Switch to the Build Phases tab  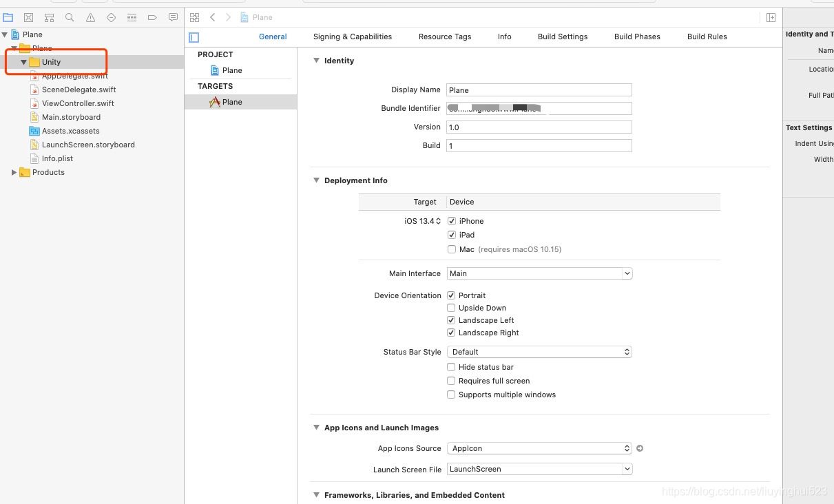[637, 36]
